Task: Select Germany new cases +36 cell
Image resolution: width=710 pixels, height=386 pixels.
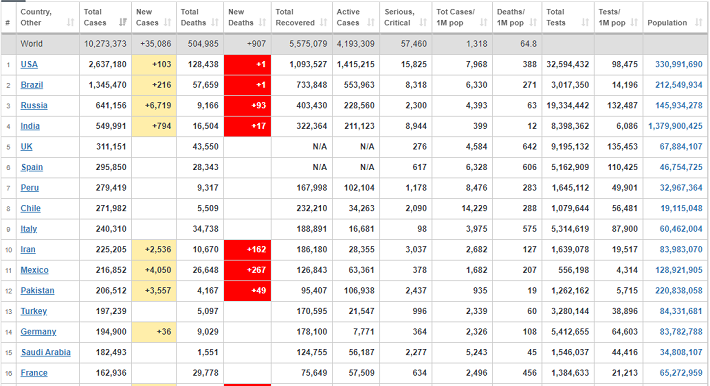Action: point(154,332)
